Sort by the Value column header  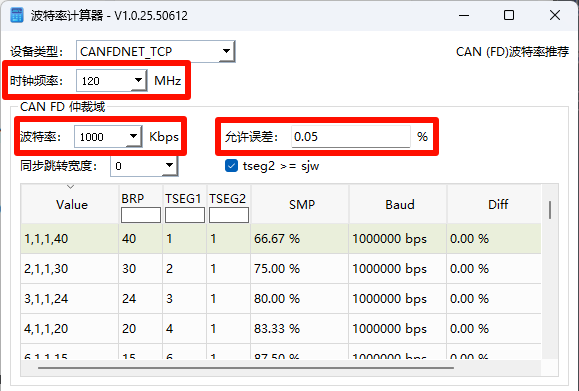coord(70,204)
